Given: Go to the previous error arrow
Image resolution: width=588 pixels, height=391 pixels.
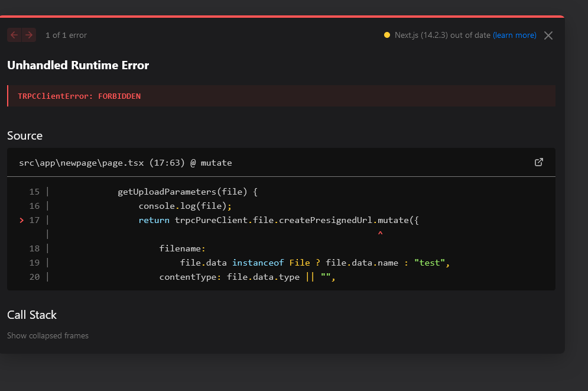Looking at the screenshot, I should point(14,35).
